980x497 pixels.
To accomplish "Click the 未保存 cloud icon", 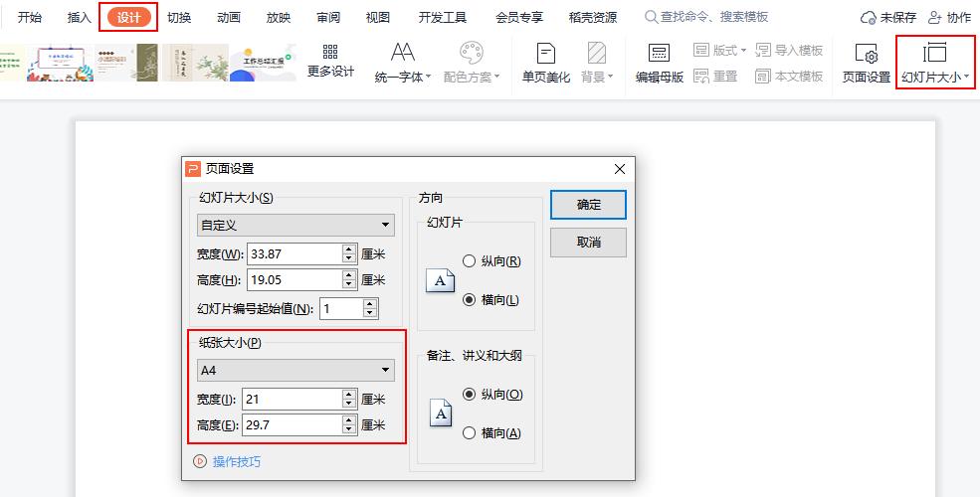I will coord(869,18).
